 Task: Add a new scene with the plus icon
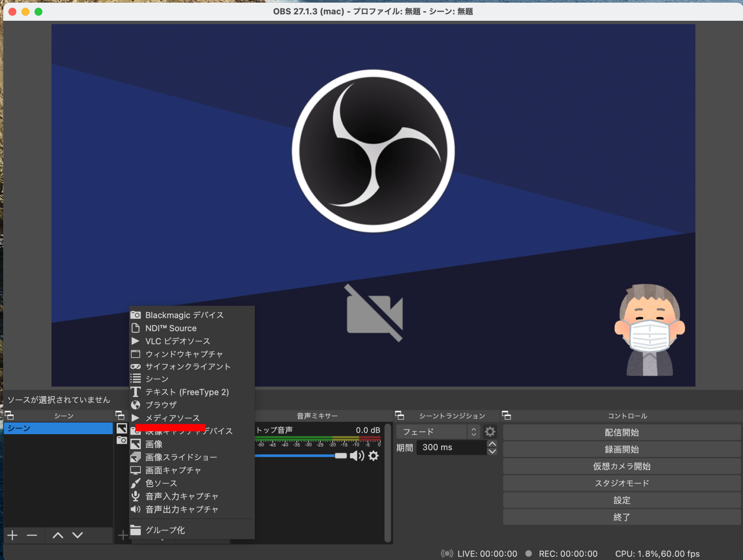pyautogui.click(x=13, y=535)
